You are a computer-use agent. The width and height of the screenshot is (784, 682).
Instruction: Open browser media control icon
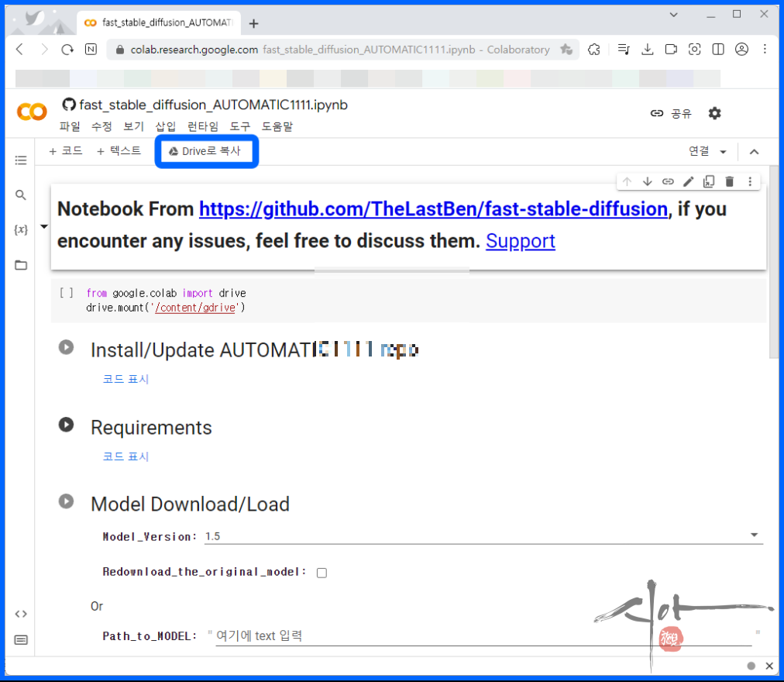(624, 49)
